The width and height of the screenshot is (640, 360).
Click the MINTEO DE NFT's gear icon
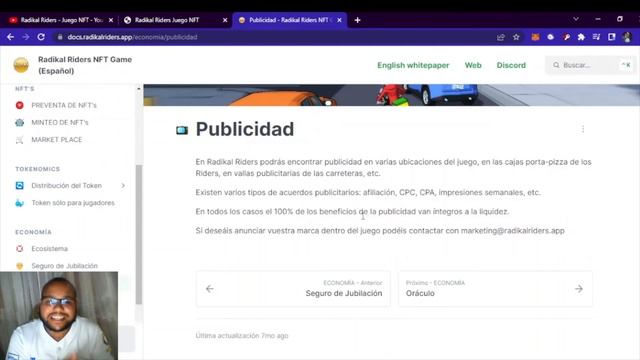click(20, 122)
